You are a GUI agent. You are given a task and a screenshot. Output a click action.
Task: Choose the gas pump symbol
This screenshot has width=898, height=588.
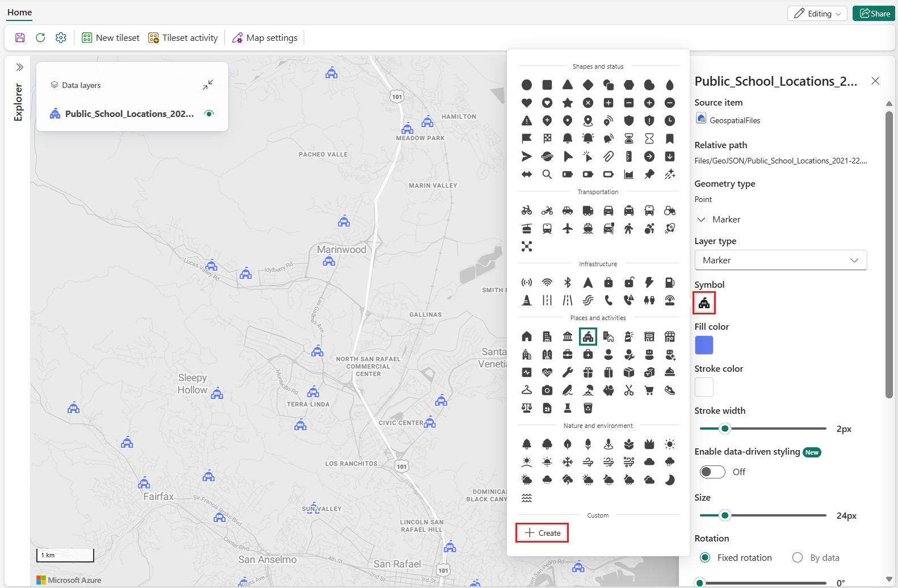point(670,282)
